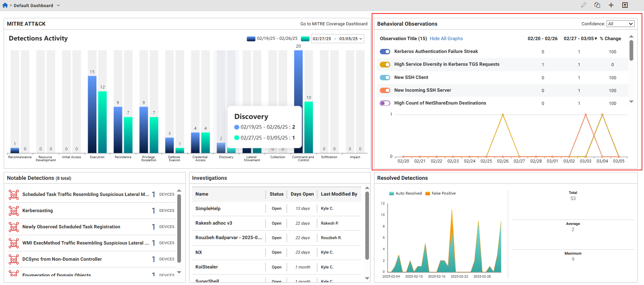This screenshot has height=285, width=644.
Task: Go to MITRE Coverage Dashboard link
Action: [334, 24]
